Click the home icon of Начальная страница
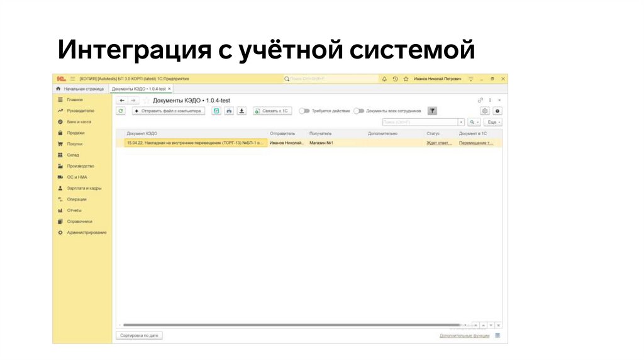644x361 pixels. click(x=58, y=89)
